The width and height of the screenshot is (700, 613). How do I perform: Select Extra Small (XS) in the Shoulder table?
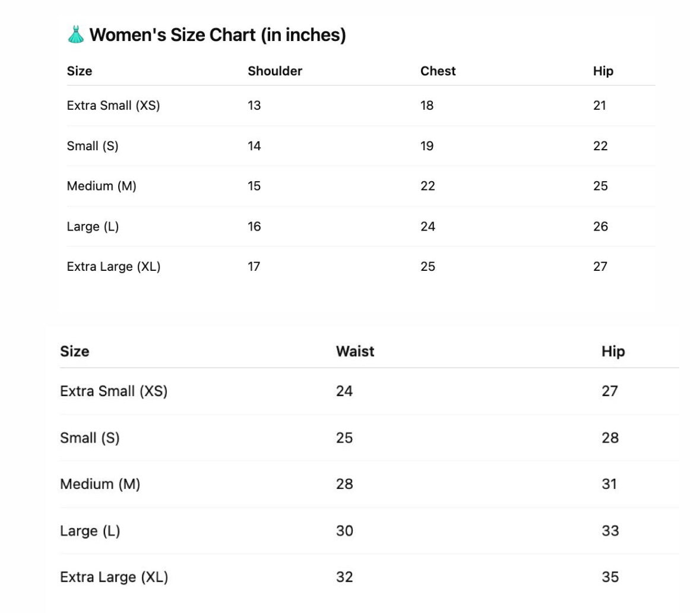pos(113,106)
